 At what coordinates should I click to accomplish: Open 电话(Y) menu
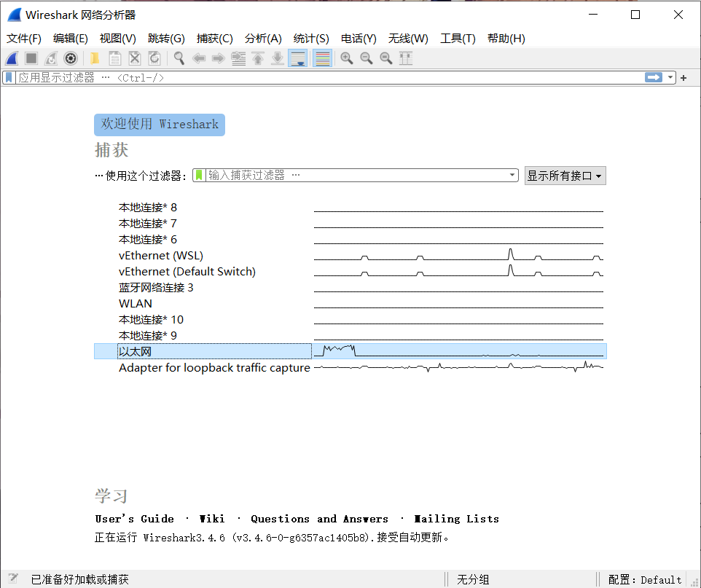click(x=359, y=39)
